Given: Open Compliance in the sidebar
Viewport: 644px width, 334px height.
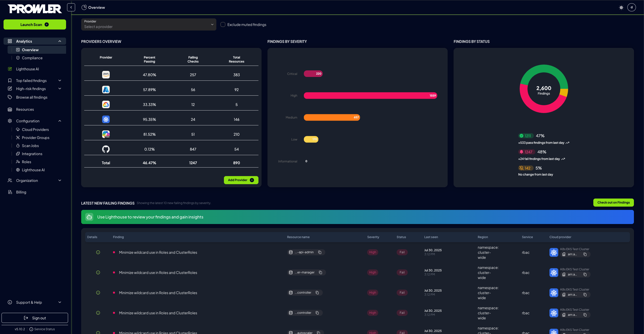Looking at the screenshot, I should [32, 58].
